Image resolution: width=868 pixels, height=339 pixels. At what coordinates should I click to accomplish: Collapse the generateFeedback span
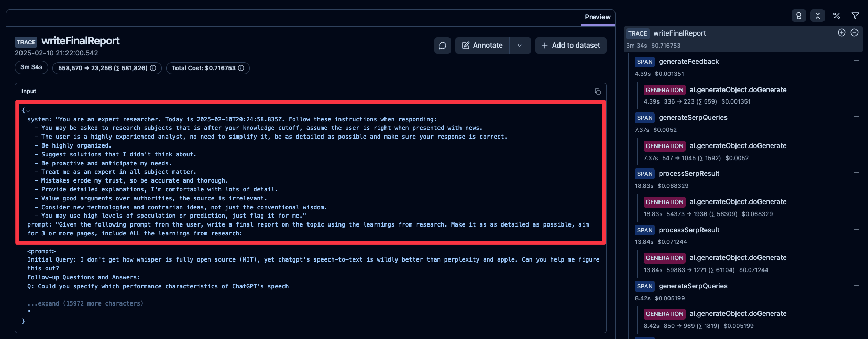click(x=856, y=61)
